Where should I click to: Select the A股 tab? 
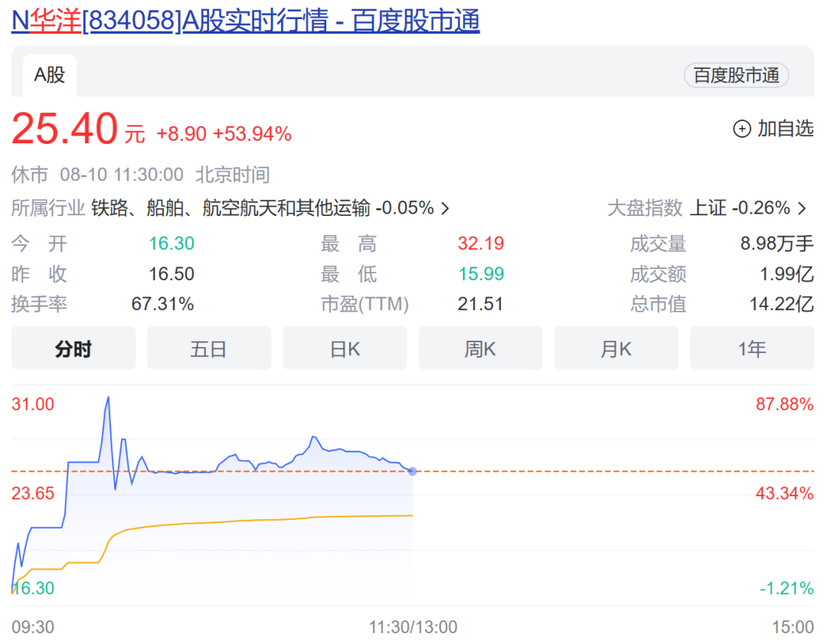50,75
